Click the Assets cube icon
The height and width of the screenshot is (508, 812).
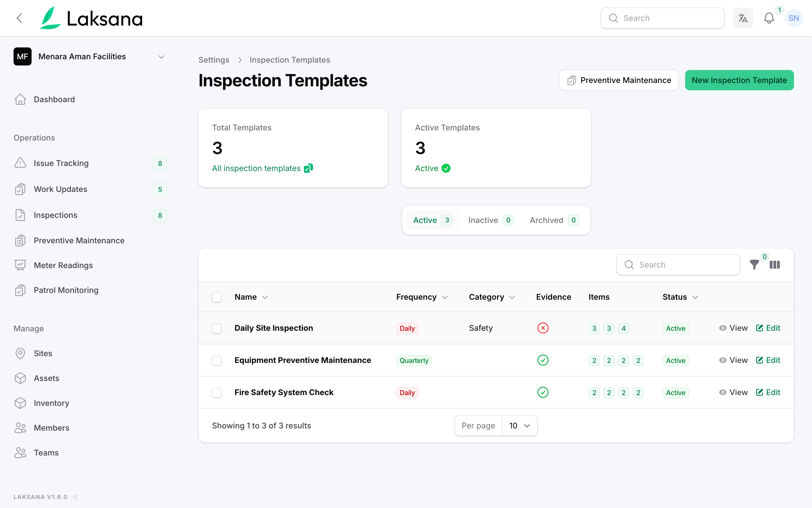[x=20, y=378]
